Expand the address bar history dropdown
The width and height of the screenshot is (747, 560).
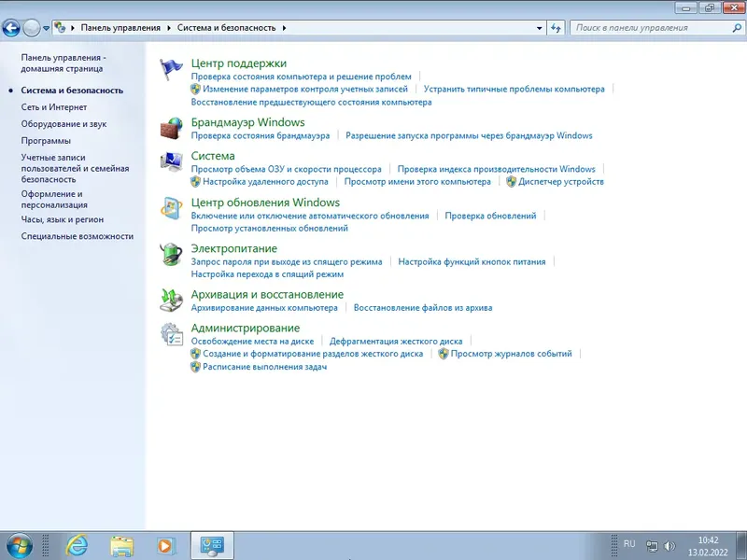539,27
